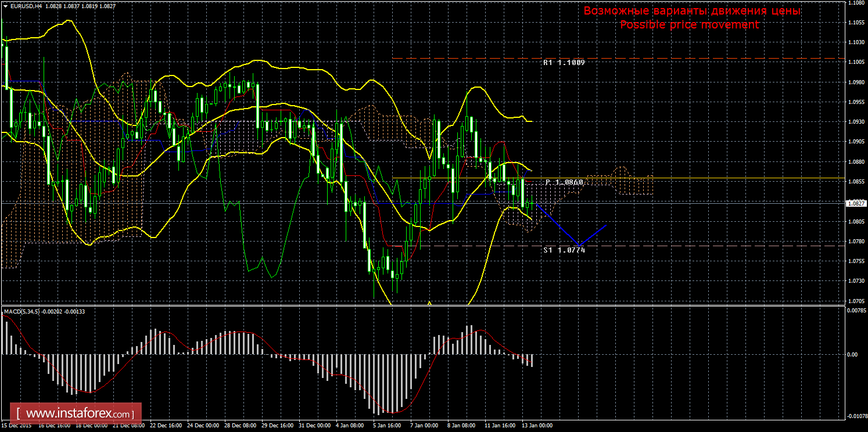
Task: Click the 1.1080 price axis label
Action: tap(855, 3)
